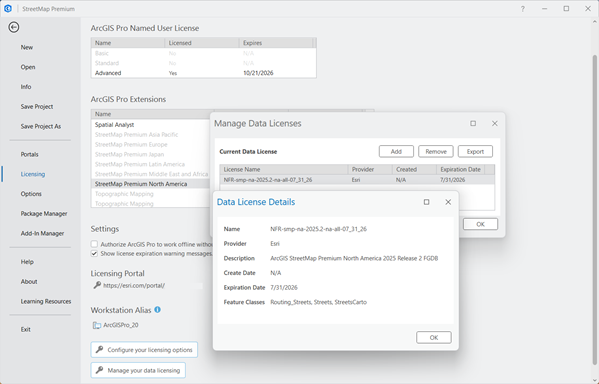Screen dimensions: 599x384
Task: Click the https://esri.com/portal/ URL text
Action: click(134, 285)
